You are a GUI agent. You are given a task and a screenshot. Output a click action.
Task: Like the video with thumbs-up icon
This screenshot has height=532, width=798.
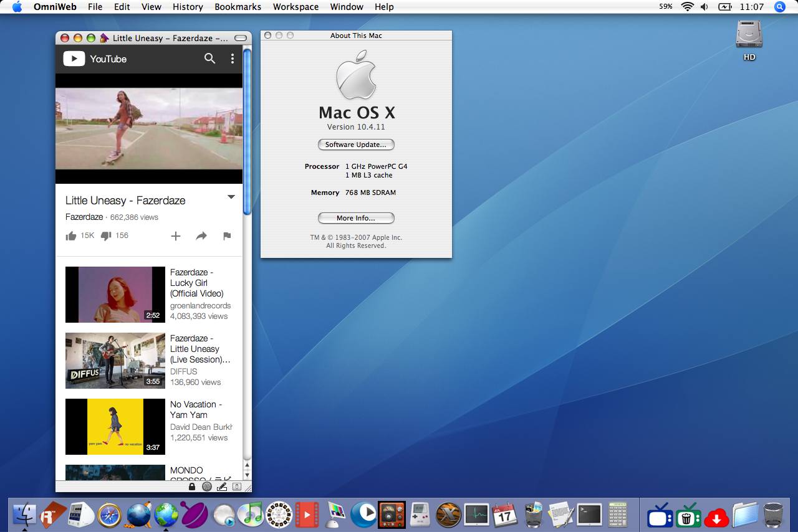coord(71,235)
